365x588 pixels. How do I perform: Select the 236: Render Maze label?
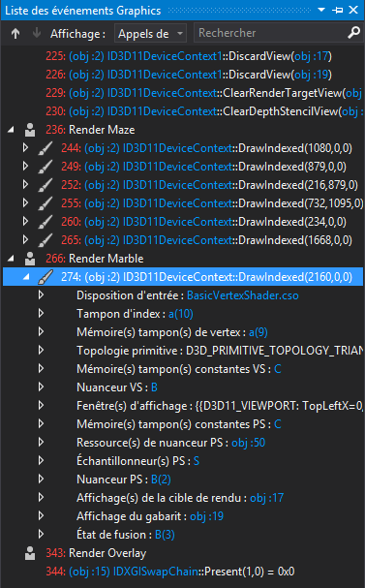[90, 130]
